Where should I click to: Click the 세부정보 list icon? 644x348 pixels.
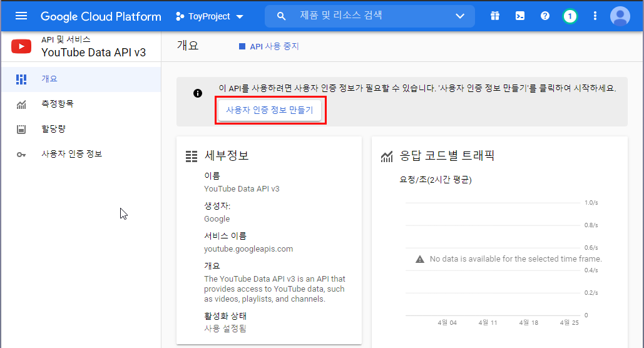[x=192, y=156]
